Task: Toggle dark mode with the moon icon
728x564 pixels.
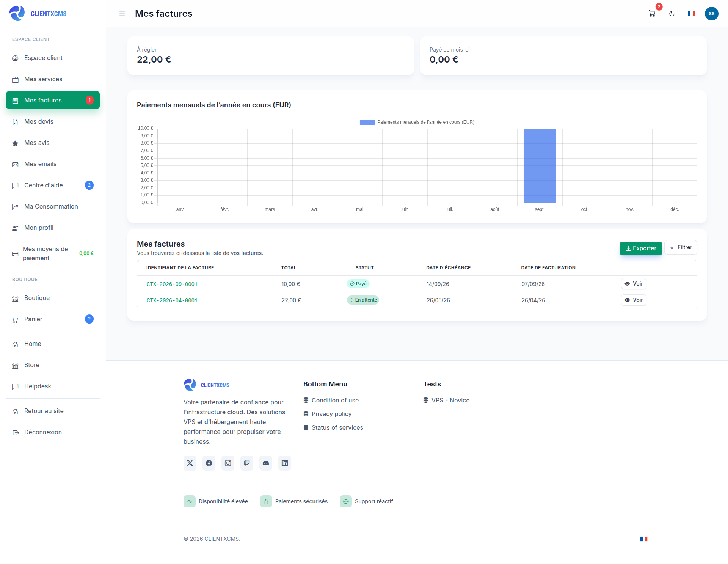Action: pos(672,14)
